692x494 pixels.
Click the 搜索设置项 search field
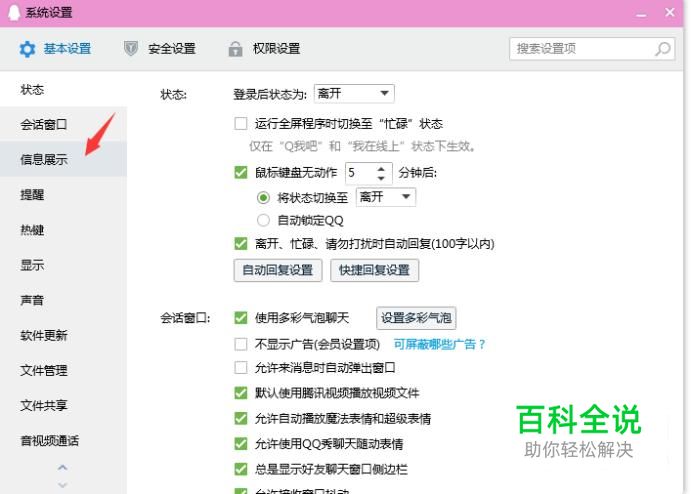point(592,49)
